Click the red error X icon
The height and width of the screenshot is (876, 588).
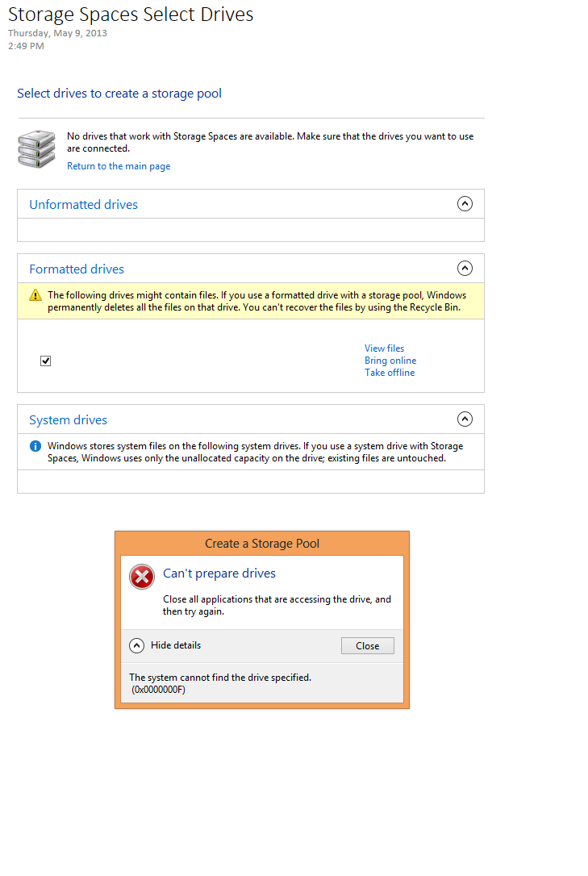pyautogui.click(x=142, y=577)
